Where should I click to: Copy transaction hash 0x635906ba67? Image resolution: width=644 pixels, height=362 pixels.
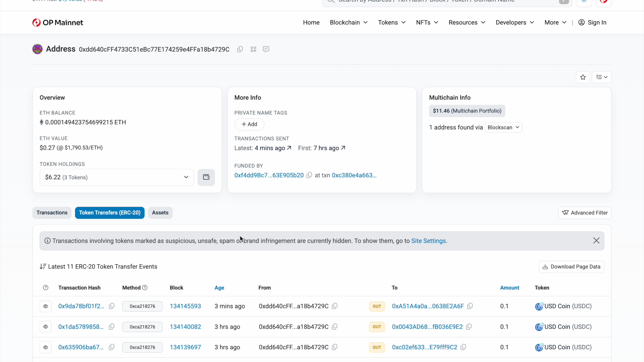(112, 347)
